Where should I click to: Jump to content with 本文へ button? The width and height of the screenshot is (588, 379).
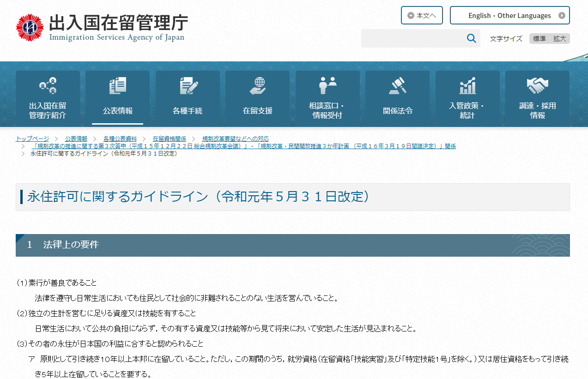(x=422, y=15)
